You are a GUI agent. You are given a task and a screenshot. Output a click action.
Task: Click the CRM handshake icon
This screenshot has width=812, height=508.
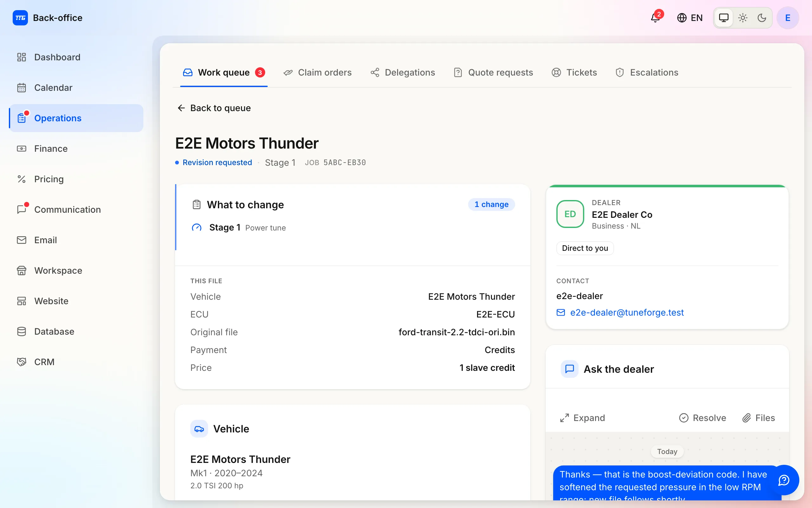[22, 362]
